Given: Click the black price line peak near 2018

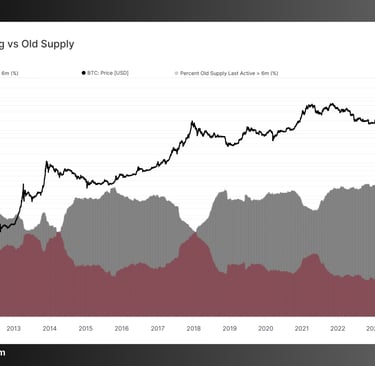Looking at the screenshot, I should tap(192, 122).
